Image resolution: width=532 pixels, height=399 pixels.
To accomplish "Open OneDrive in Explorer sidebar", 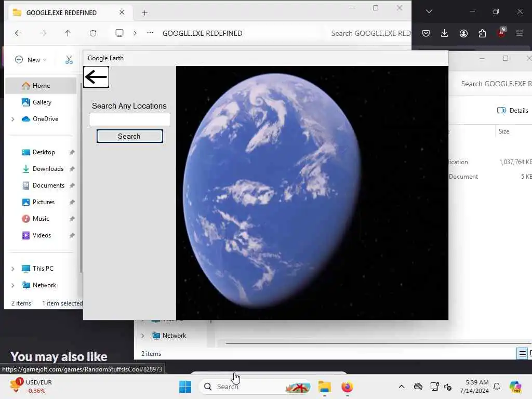I will [45, 119].
